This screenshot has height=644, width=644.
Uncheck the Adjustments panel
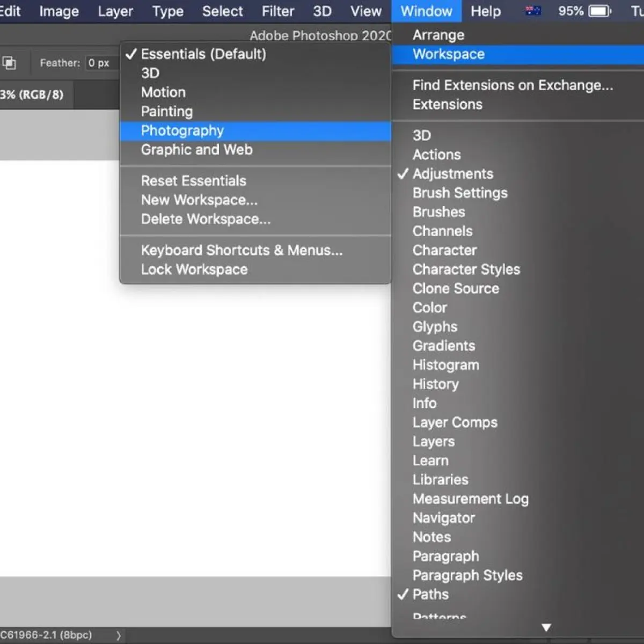coord(518,174)
